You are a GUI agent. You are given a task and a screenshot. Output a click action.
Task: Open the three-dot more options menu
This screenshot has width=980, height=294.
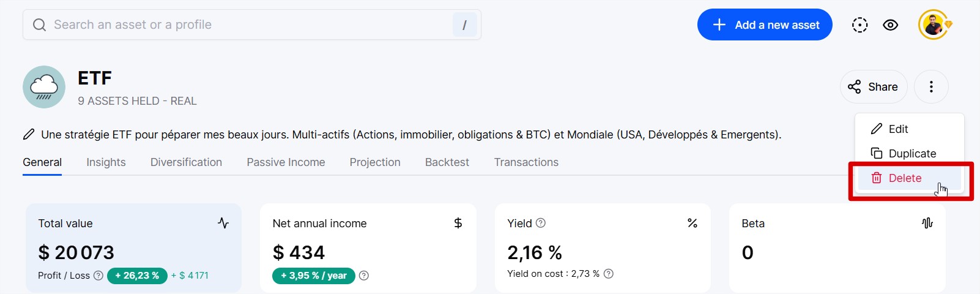pyautogui.click(x=931, y=87)
